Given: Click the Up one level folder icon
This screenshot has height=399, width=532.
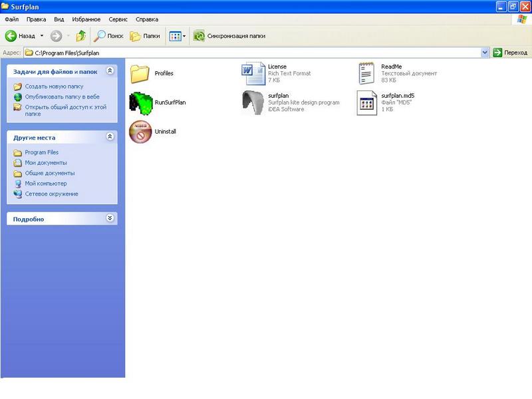Looking at the screenshot, I should (80, 36).
